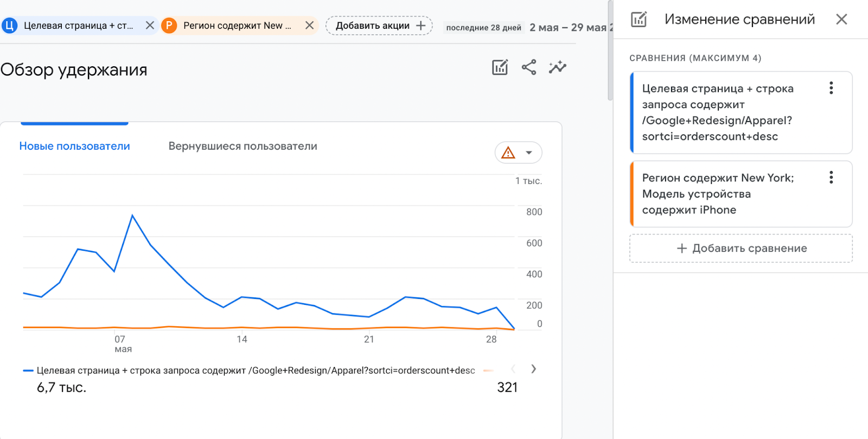Go to next legend page arrow
868x439 pixels.
pos(534,369)
